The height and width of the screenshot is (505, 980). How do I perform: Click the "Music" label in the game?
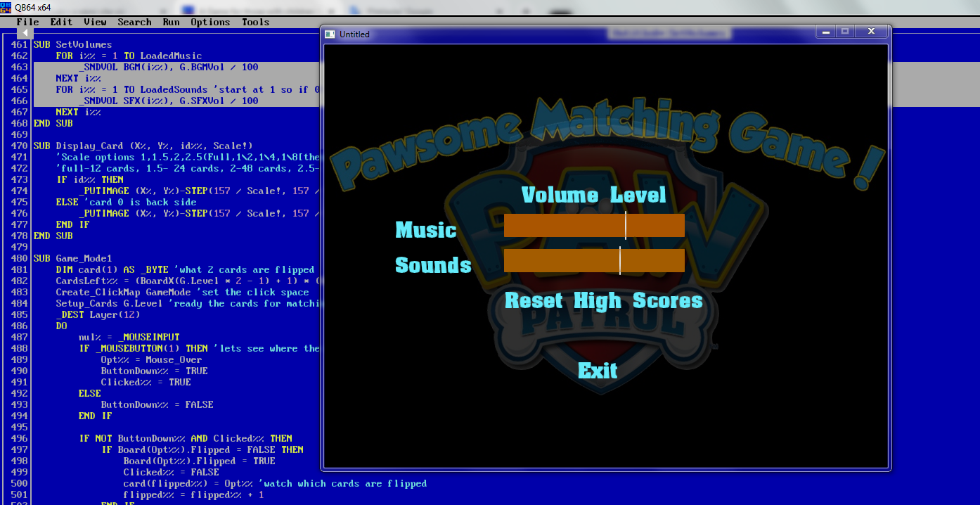tap(426, 230)
